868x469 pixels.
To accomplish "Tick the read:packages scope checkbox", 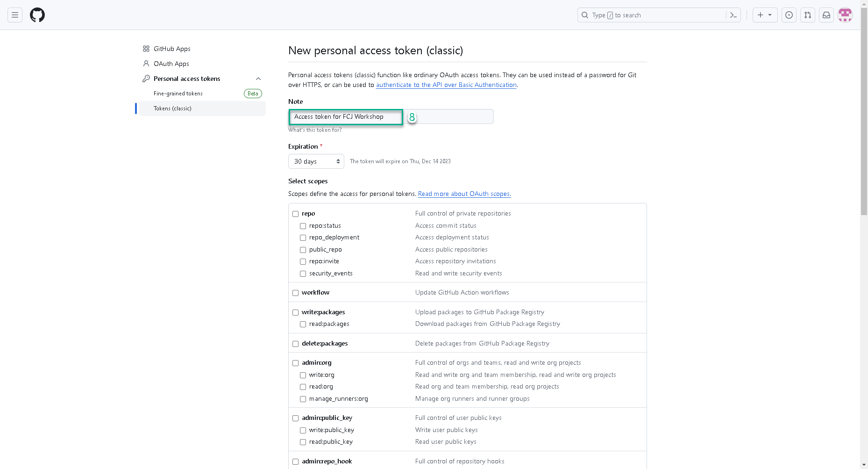I will [x=303, y=324].
